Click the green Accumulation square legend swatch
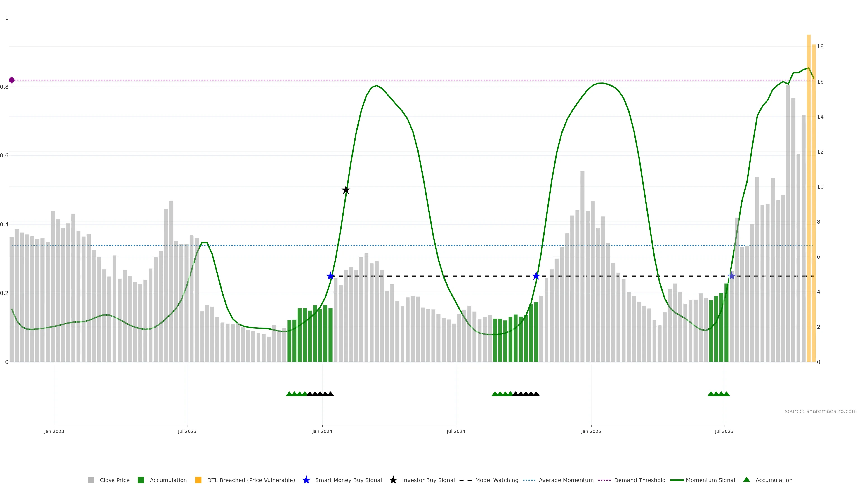Image resolution: width=868 pixels, height=488 pixels. [141, 480]
